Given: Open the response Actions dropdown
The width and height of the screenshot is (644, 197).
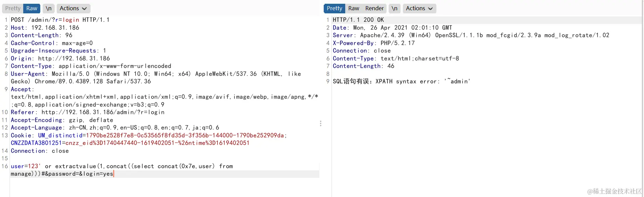Looking at the screenshot, I should 419,8.
